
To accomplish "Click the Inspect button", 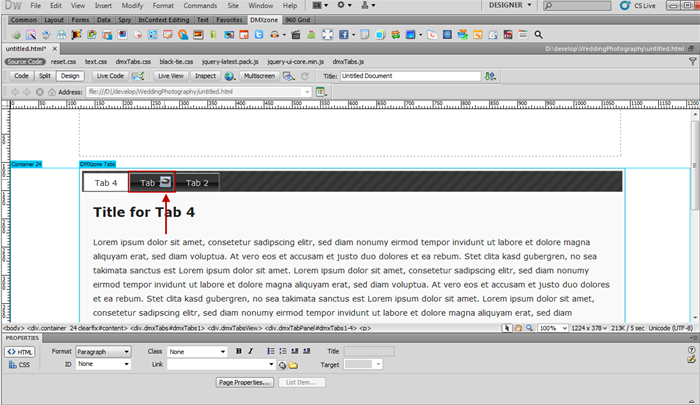I will (x=205, y=75).
